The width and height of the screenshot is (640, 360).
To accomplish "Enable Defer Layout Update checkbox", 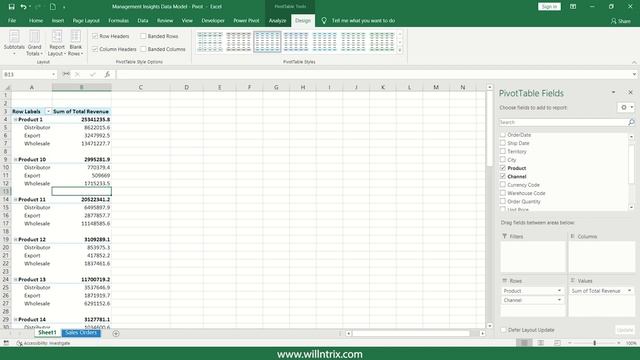I will coord(503,329).
